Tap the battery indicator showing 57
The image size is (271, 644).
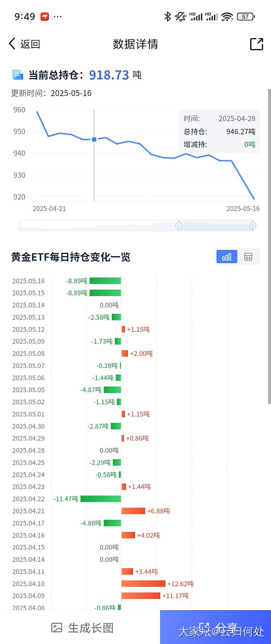pyautogui.click(x=247, y=16)
